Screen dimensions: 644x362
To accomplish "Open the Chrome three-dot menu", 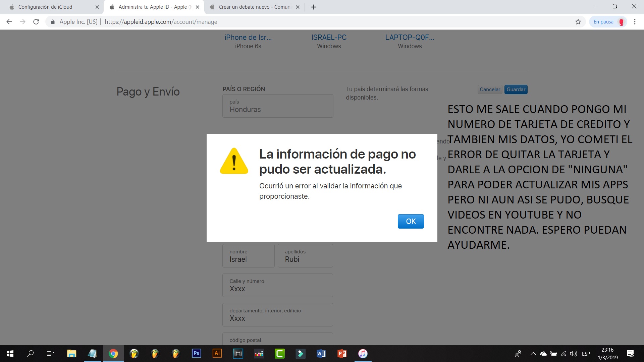I will click(635, 22).
